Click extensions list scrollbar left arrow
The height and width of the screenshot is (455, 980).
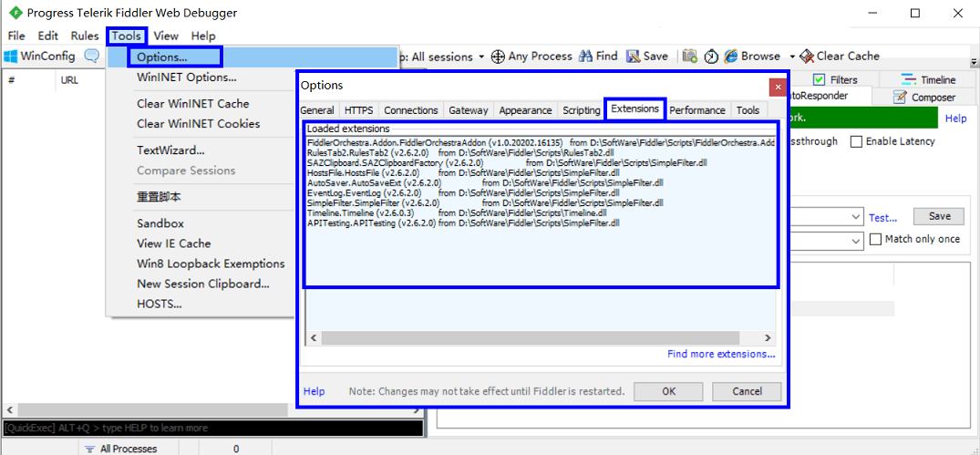point(313,337)
